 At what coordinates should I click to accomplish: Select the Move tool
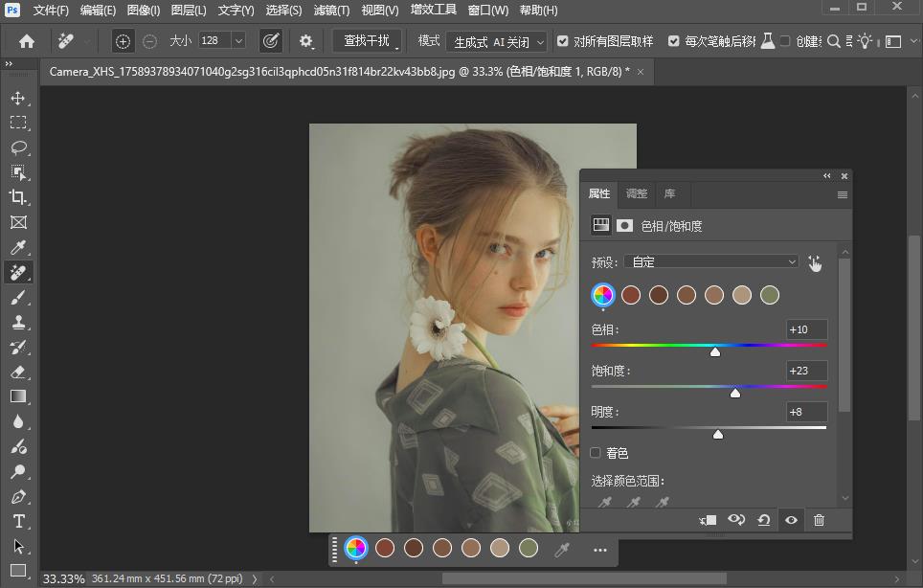click(x=18, y=98)
